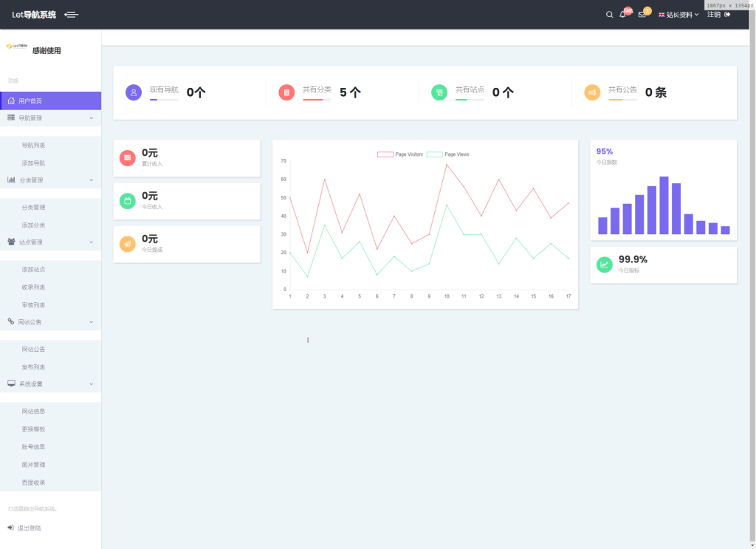Click the search magnifier icon in header
The width and height of the screenshot is (756, 549).
coord(609,15)
